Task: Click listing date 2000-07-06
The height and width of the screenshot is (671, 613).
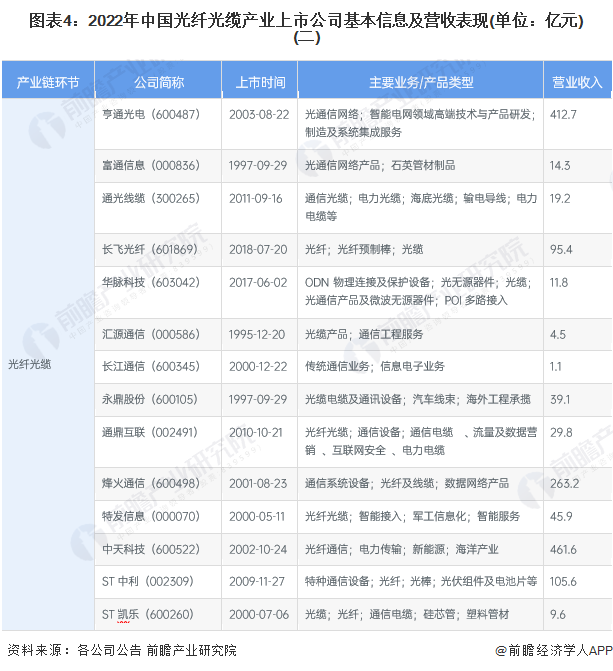Action: tap(259, 614)
